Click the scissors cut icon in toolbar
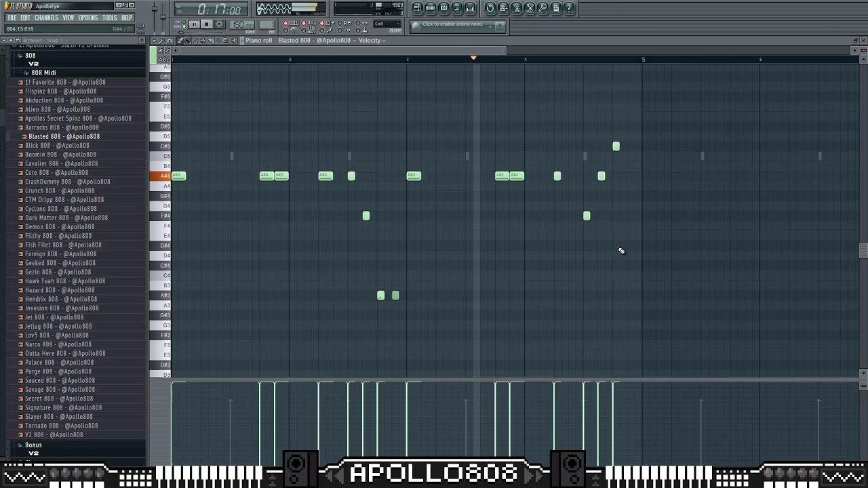 coord(530,8)
